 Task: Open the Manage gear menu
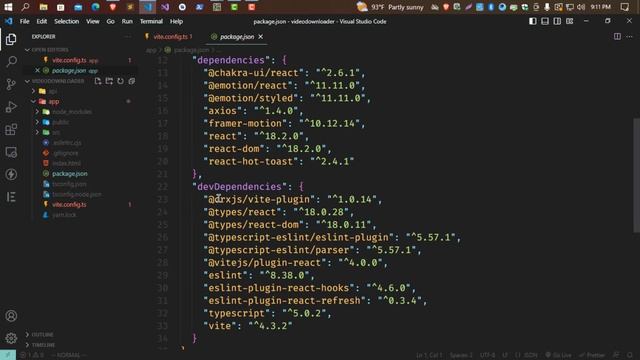tap(11, 338)
